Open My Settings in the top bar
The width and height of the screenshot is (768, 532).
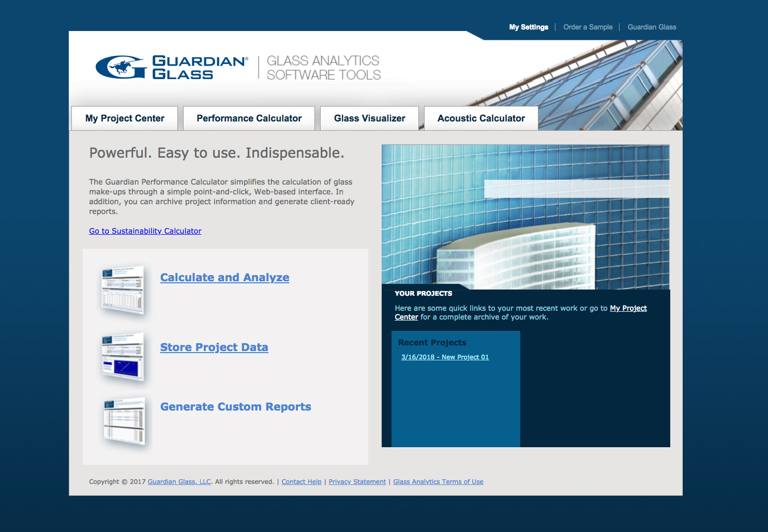coord(528,27)
